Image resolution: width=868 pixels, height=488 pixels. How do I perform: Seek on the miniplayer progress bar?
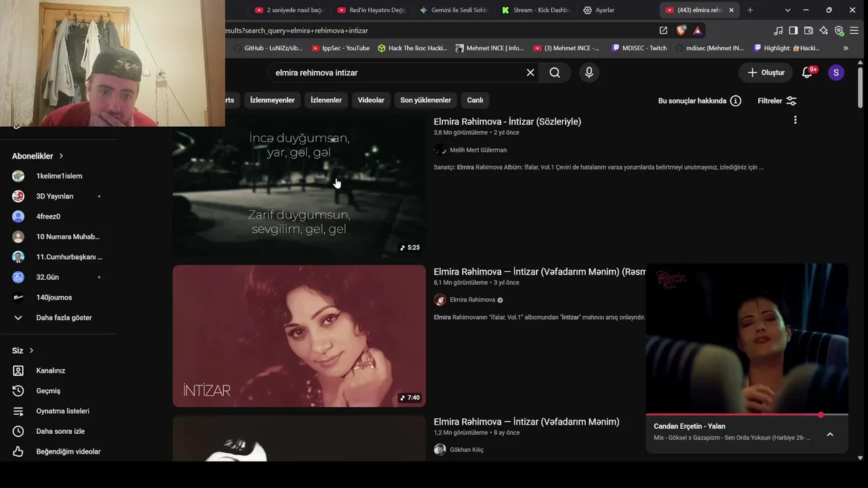point(747,414)
